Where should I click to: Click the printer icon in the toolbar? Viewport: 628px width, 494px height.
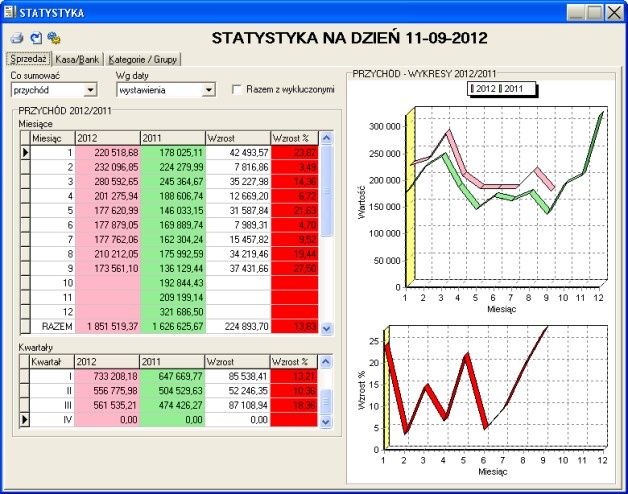point(17,38)
